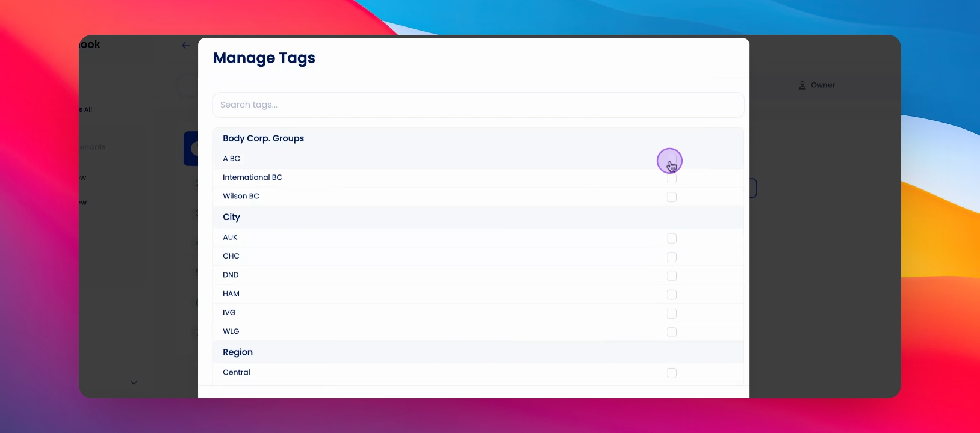Click the 'AUK' tag name

[230, 238]
